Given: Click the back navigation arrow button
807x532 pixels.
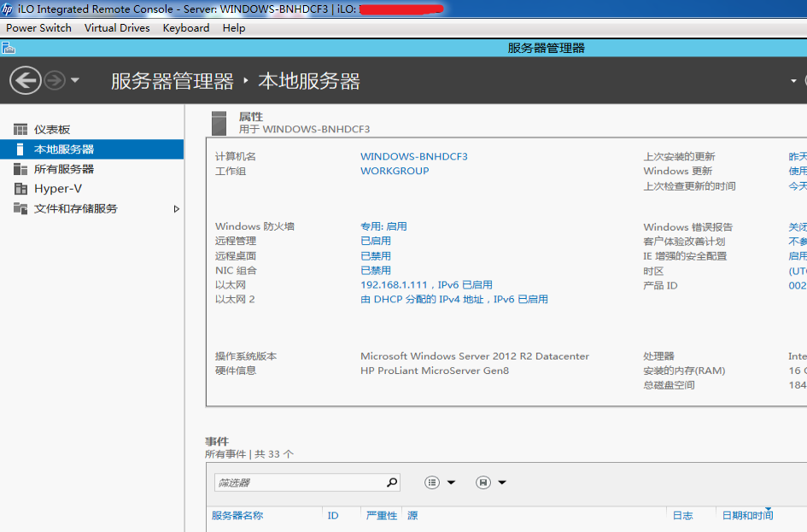Looking at the screenshot, I should pyautogui.click(x=26, y=80).
